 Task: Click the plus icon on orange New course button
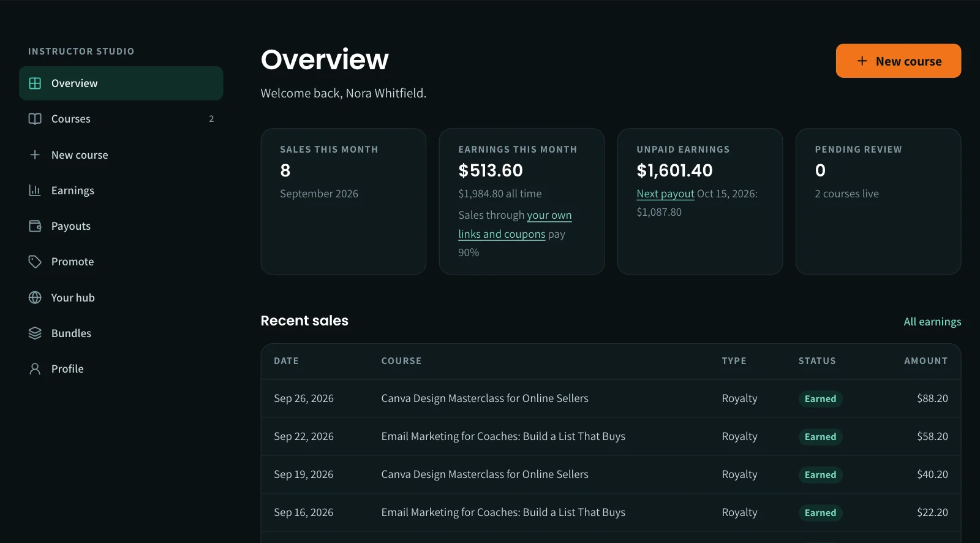coord(862,61)
